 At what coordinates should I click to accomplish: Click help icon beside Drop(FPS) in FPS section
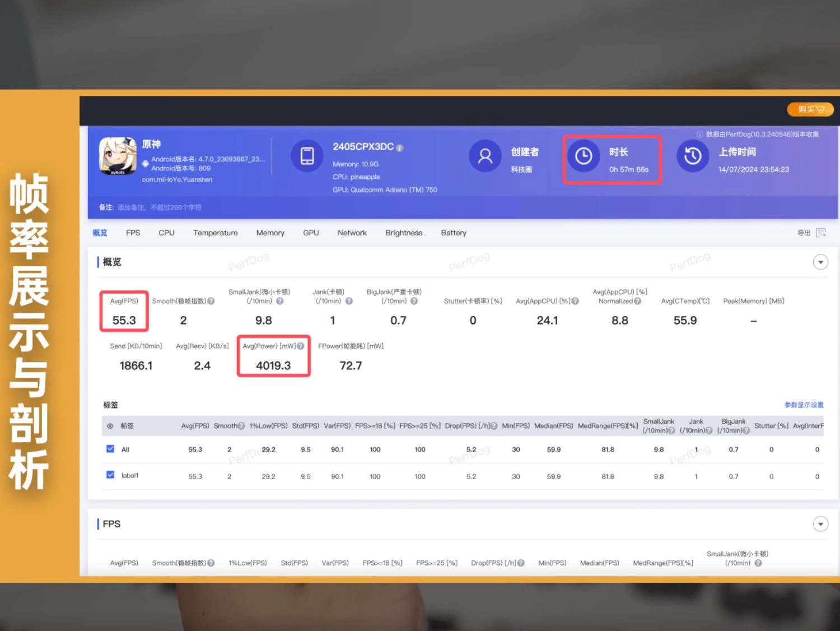521,563
